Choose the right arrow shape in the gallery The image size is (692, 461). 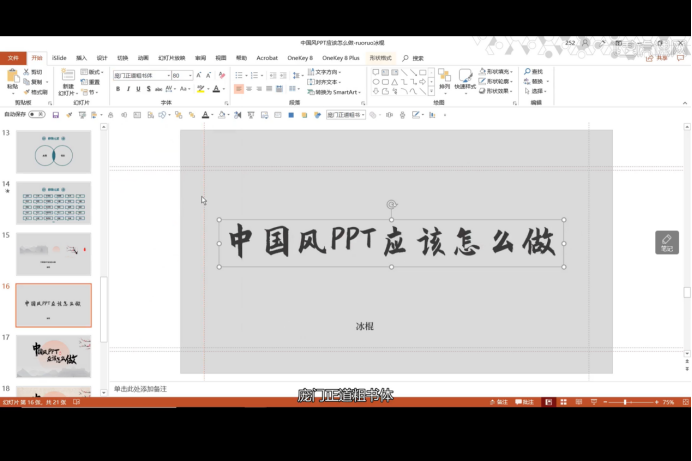coord(422,82)
